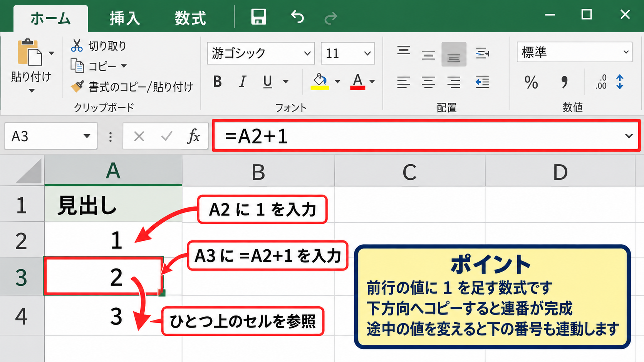Center text horizontally
The width and height of the screenshot is (644, 362).
pyautogui.click(x=428, y=82)
